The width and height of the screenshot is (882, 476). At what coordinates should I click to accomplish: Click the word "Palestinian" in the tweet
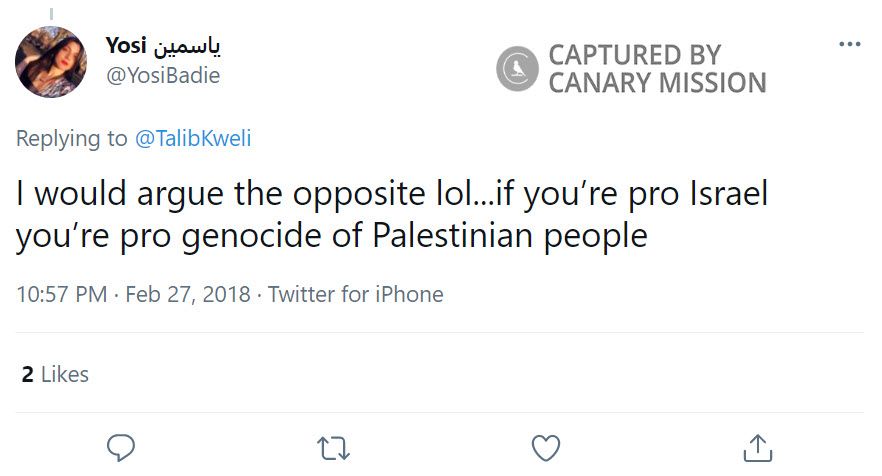point(456,238)
